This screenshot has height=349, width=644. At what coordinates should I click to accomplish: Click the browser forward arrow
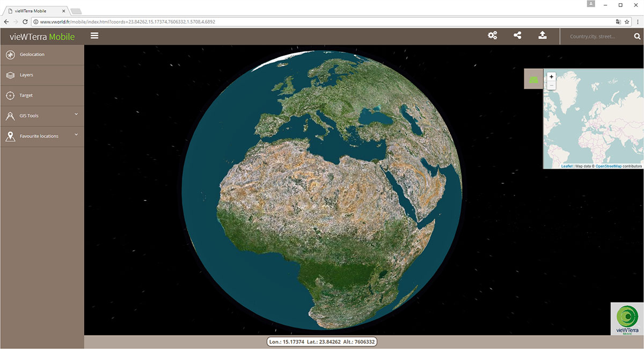point(15,21)
